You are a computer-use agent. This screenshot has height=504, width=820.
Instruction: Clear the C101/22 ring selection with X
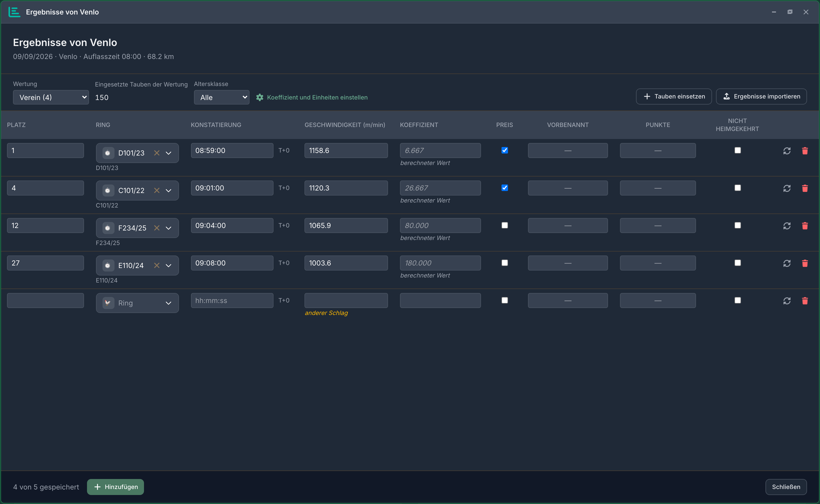(x=157, y=190)
